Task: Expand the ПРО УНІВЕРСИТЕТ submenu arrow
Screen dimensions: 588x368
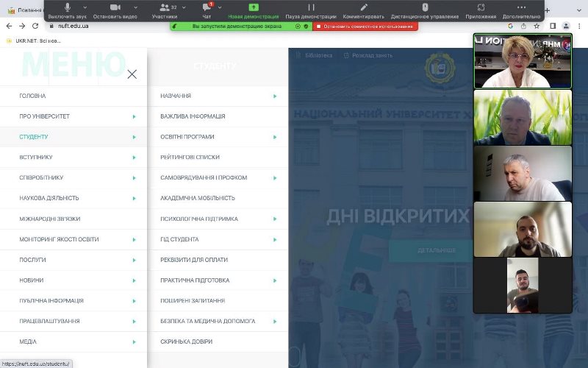Action: [134, 116]
